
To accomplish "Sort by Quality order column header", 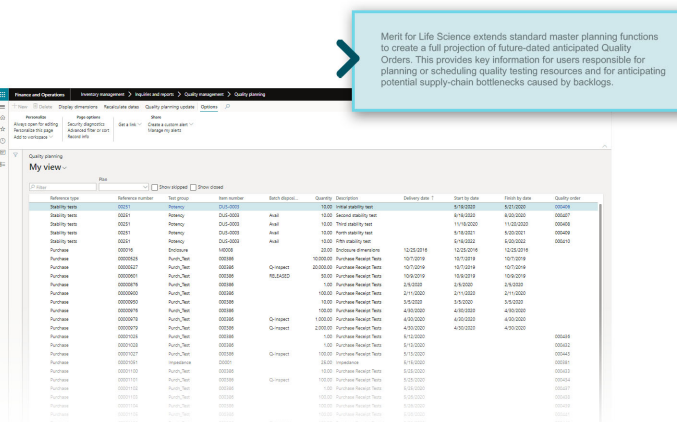I will 567,198.
